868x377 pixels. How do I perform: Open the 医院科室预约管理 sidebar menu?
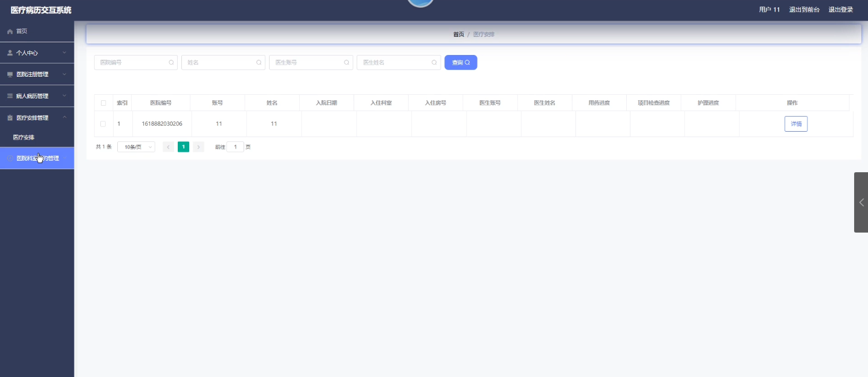[x=37, y=158]
